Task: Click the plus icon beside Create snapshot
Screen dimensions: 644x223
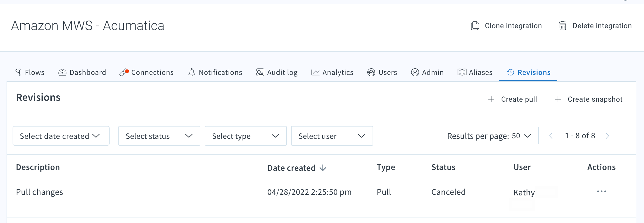Action: [558, 99]
